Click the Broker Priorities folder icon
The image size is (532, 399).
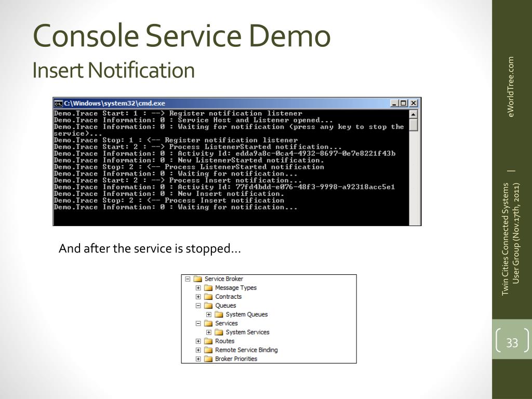(x=208, y=358)
